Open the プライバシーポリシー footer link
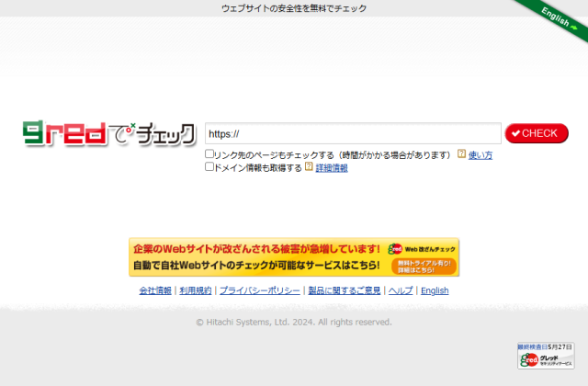 click(x=260, y=290)
